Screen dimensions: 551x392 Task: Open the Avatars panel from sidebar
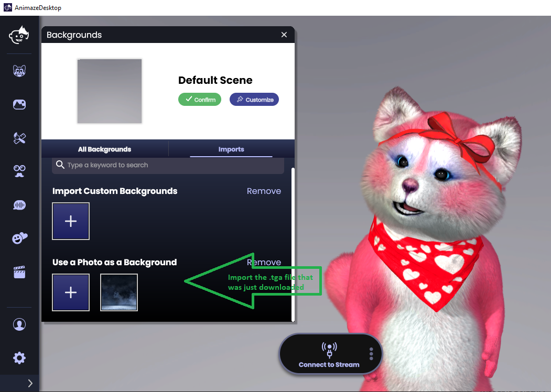pyautogui.click(x=19, y=71)
